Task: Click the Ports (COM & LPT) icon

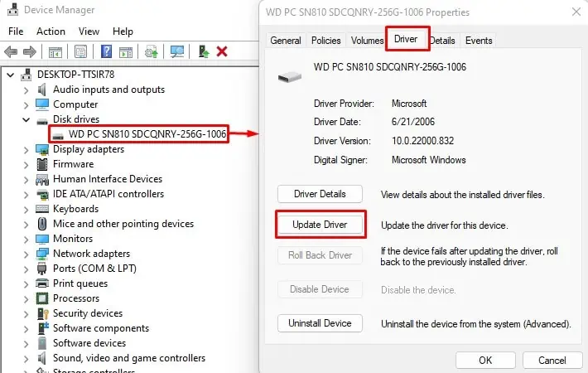Action: pos(42,269)
